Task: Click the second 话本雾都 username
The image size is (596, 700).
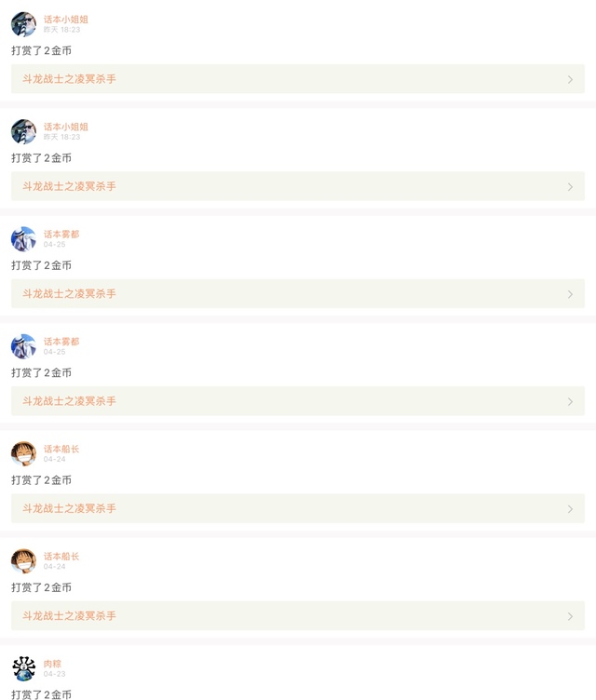Action: (x=61, y=342)
